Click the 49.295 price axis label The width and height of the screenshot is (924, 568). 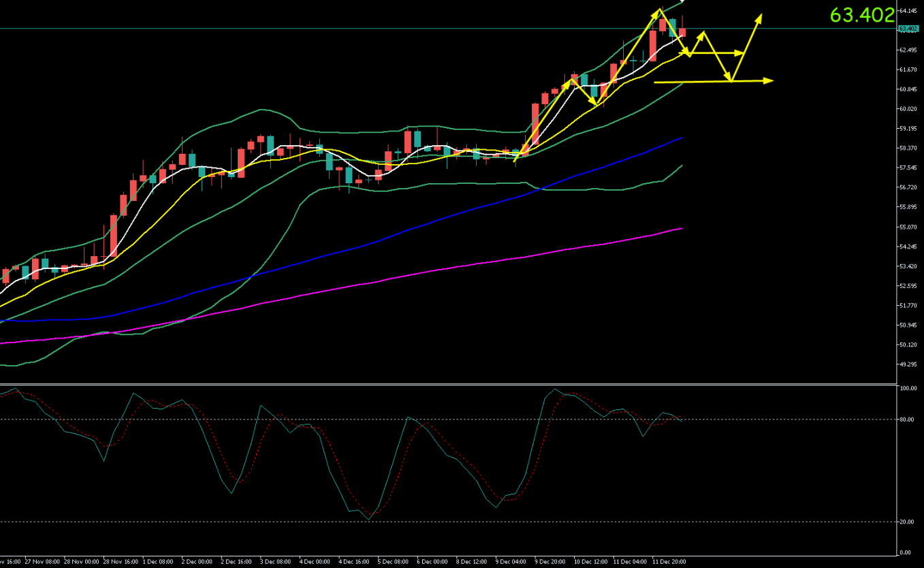click(908, 364)
